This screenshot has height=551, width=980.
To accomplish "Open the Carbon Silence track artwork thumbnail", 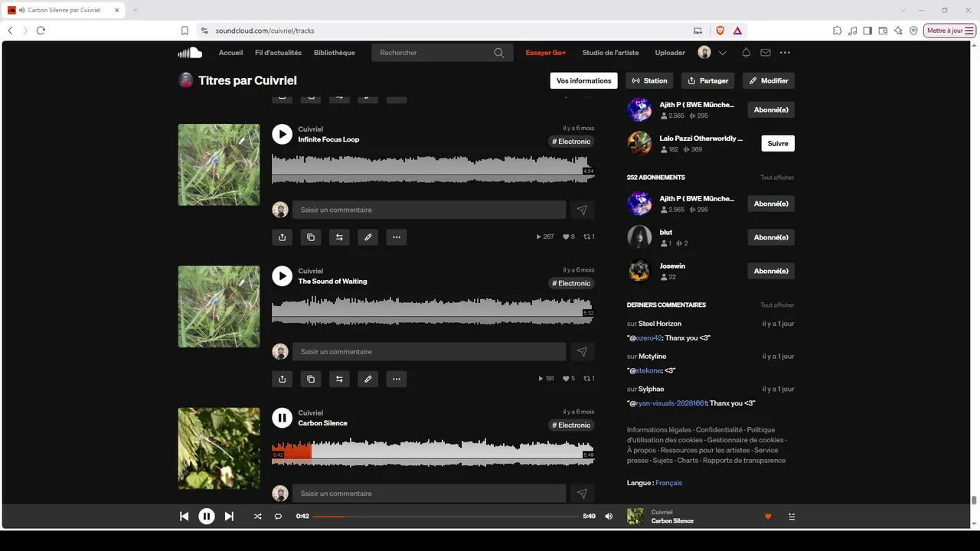I will point(219,448).
